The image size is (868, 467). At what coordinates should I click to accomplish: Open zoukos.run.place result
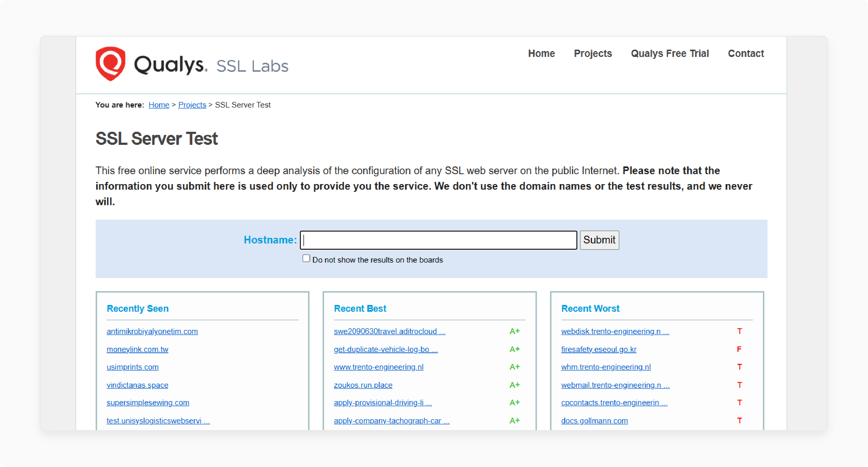point(363,385)
